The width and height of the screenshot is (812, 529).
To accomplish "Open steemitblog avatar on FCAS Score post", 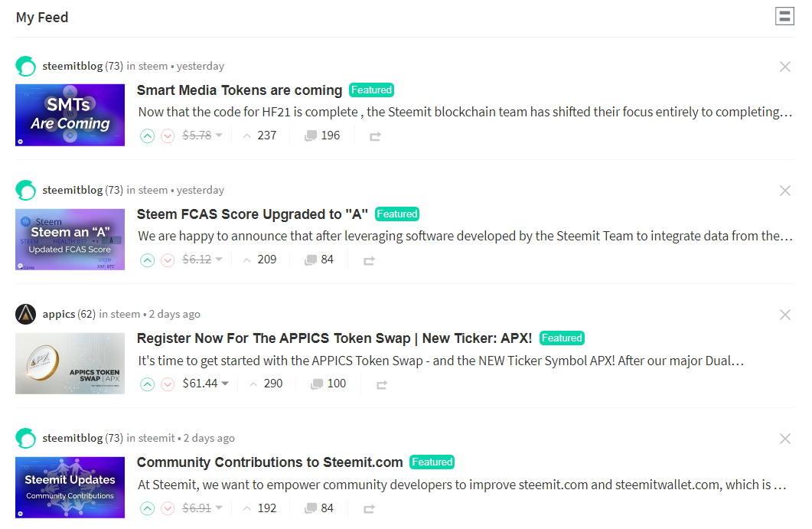I will pos(25,190).
